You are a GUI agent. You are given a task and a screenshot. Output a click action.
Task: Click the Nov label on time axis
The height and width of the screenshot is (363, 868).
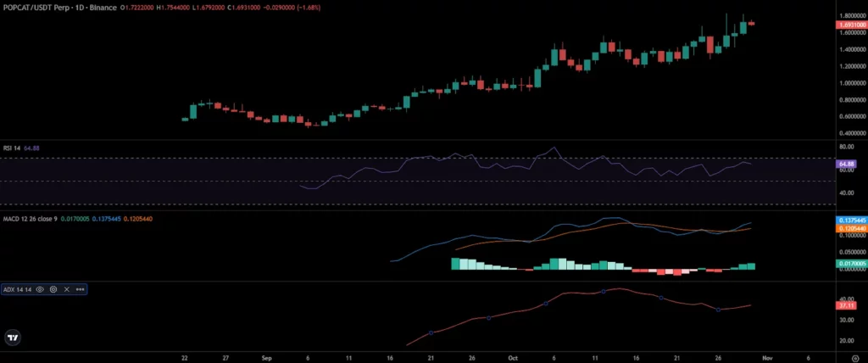pyautogui.click(x=767, y=358)
